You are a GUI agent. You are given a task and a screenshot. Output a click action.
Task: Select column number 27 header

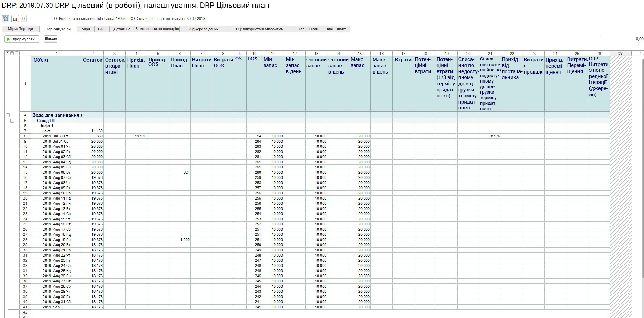[x=620, y=54]
